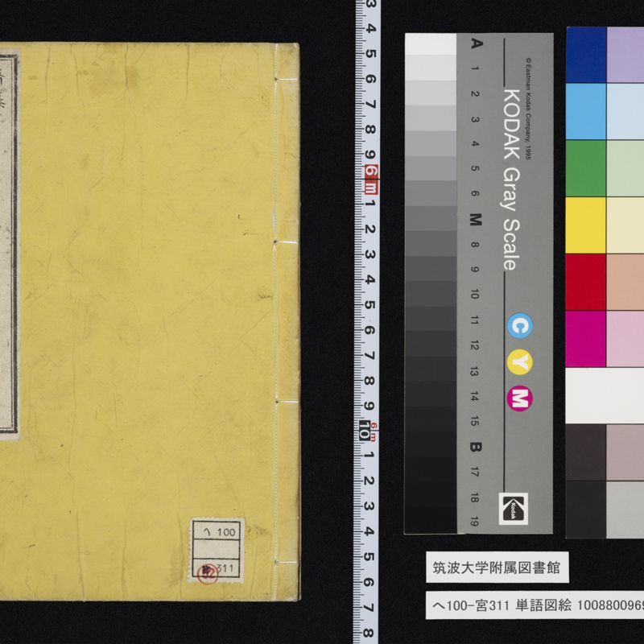Click the letter A on gray scale
644x644 pixels.
(476, 44)
